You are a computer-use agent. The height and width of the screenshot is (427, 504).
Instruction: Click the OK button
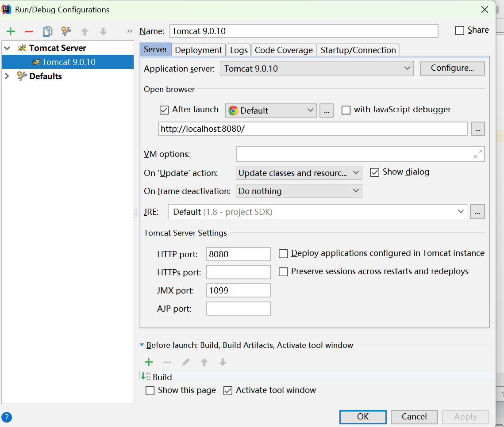point(363,417)
